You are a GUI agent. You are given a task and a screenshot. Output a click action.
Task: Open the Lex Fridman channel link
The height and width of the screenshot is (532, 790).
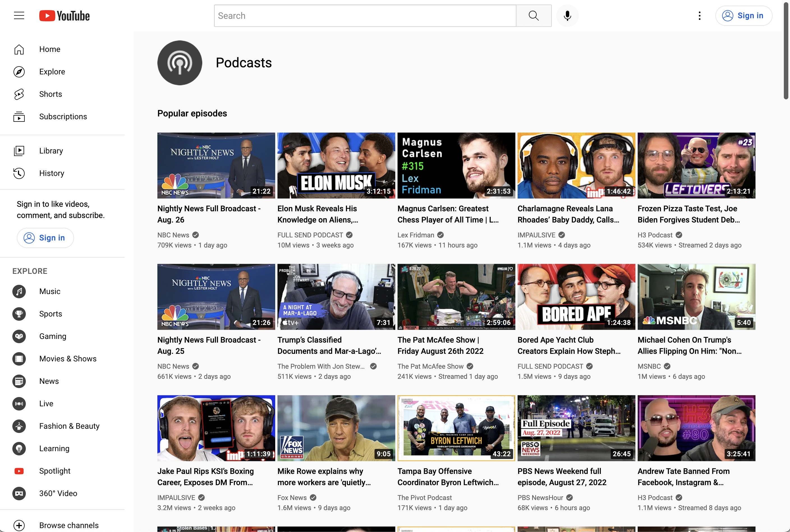click(415, 235)
